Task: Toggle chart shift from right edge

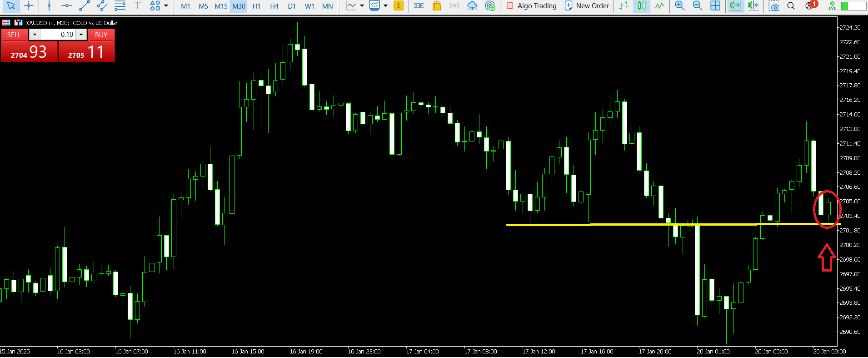Action: [753, 6]
